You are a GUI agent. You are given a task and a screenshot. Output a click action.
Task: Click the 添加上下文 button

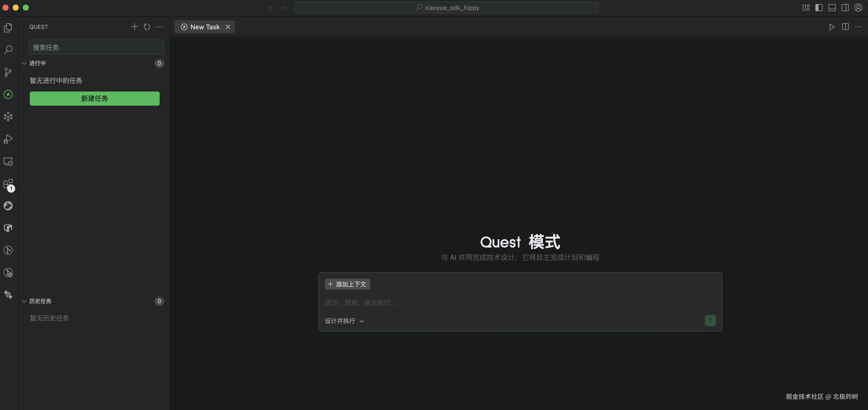click(347, 284)
